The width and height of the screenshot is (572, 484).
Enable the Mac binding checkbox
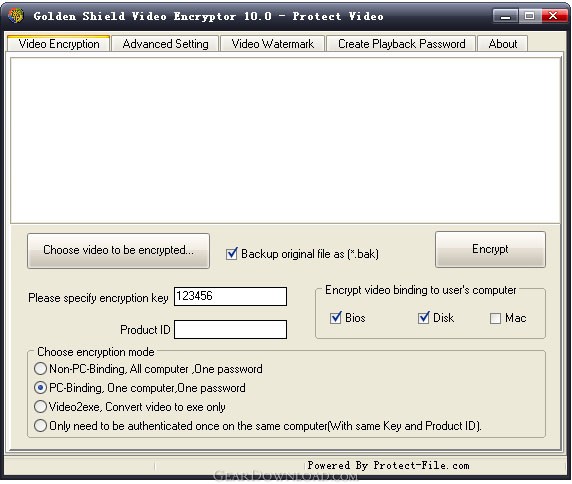click(495, 318)
